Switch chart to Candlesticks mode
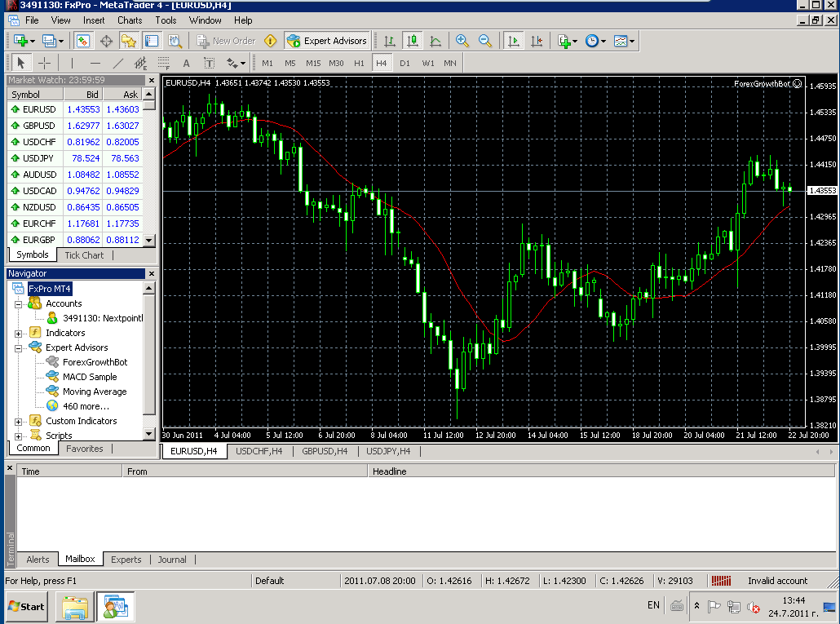Viewport: 840px width, 624px height. tap(413, 41)
